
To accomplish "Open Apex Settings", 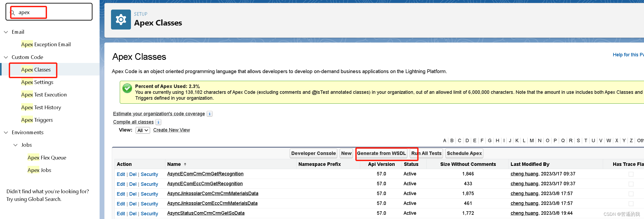I will click(37, 82).
